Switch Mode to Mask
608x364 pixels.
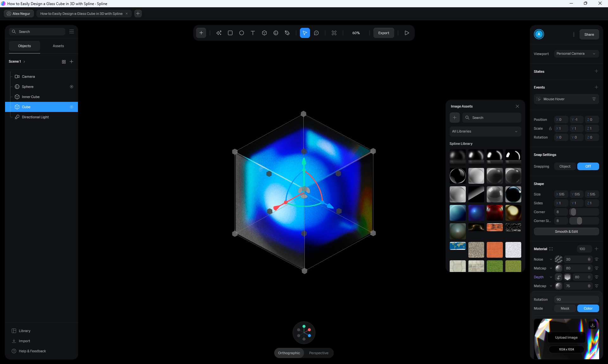[x=565, y=308]
